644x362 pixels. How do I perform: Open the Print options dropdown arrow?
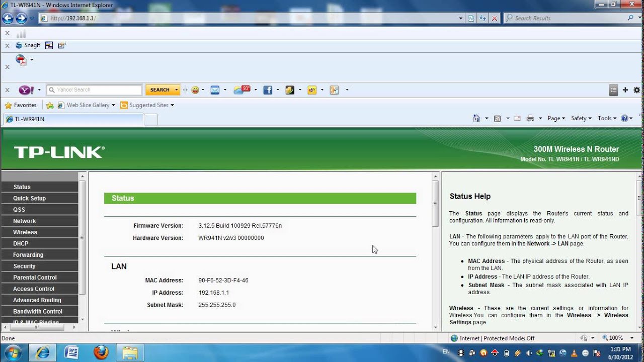coord(540,119)
